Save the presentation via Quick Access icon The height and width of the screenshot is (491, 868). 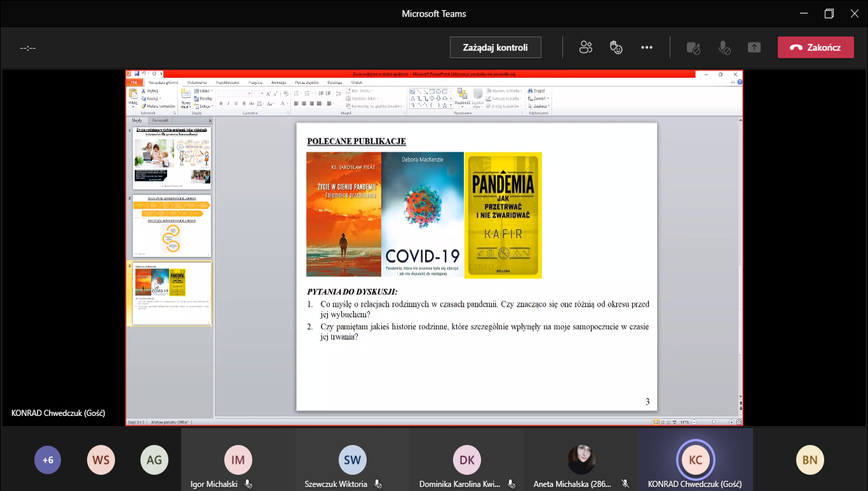click(137, 74)
